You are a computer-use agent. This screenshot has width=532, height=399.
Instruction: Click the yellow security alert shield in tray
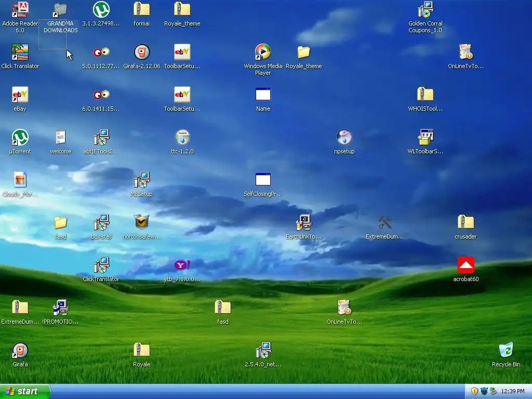click(474, 391)
